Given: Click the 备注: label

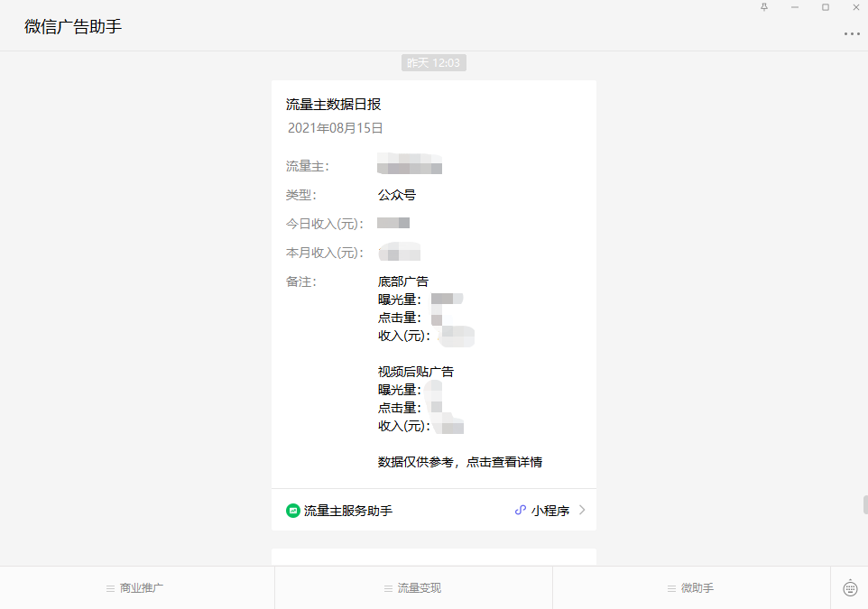Looking at the screenshot, I should [x=301, y=281].
